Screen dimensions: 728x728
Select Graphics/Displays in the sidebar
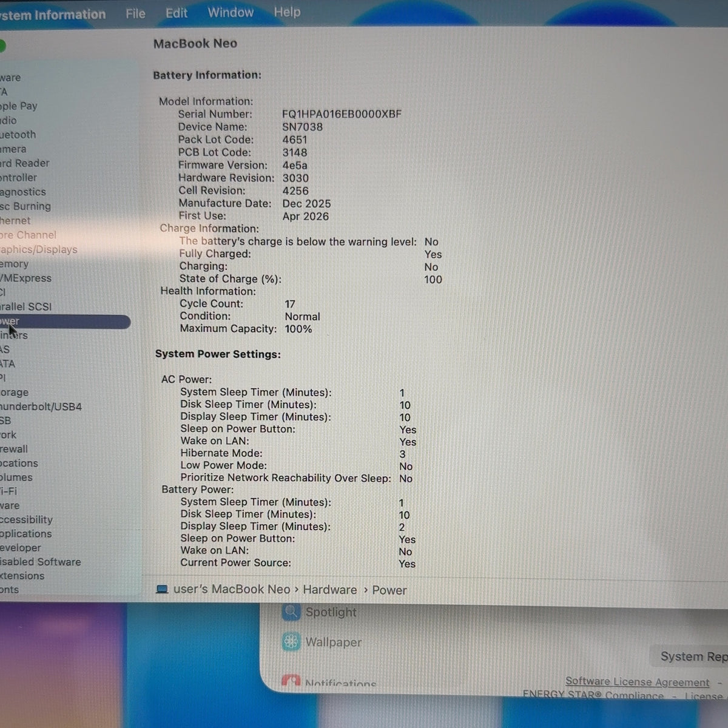(39, 249)
